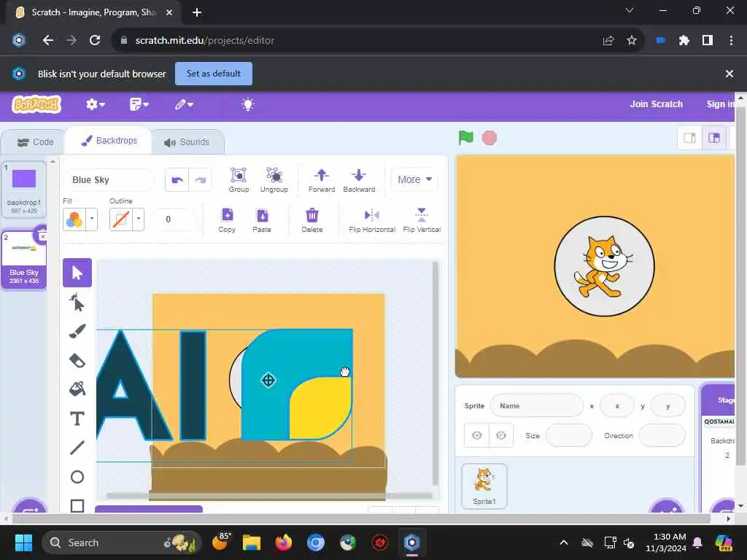Open the Settings gear menu
The width and height of the screenshot is (747, 560).
95,104
